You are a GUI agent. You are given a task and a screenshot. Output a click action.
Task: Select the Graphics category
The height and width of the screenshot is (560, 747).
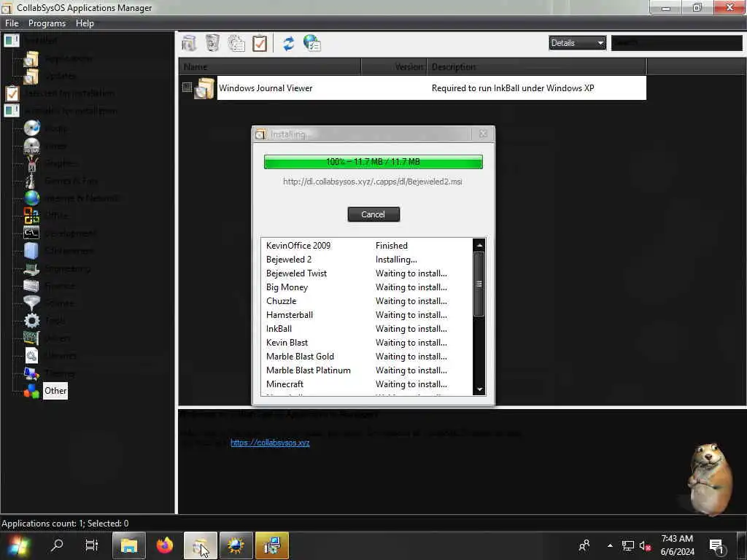[x=51, y=163]
